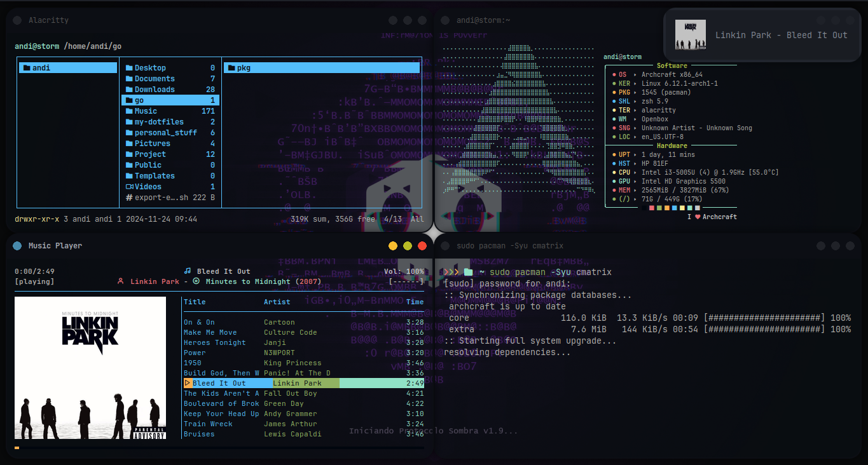Click the resolving dependencies... line

pyautogui.click(x=507, y=352)
